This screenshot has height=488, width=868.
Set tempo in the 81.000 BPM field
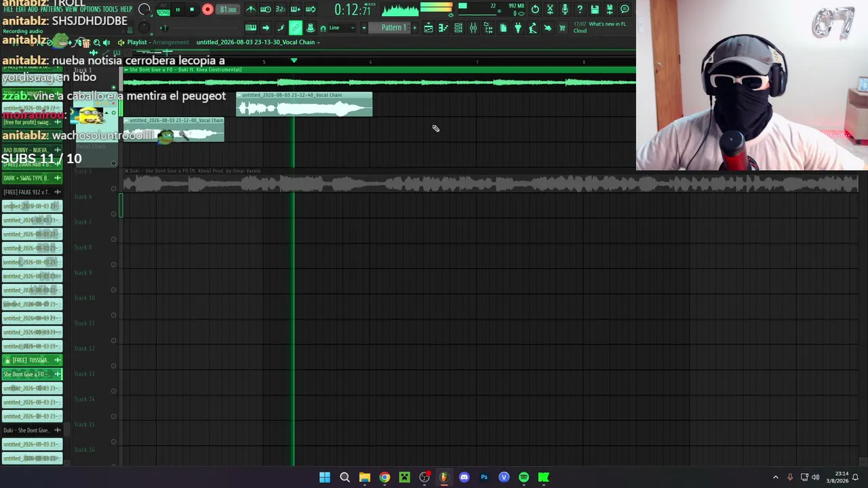[229, 9]
